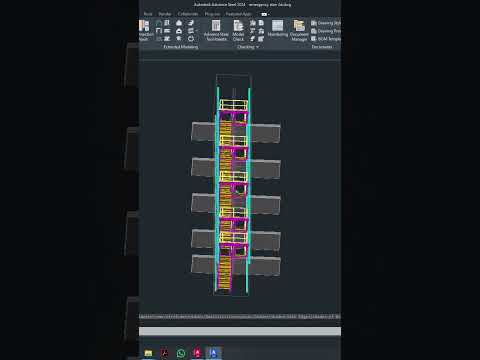This screenshot has height=360, width=480.
Task: Switch to the Tools ribbon tab
Action: (x=148, y=14)
